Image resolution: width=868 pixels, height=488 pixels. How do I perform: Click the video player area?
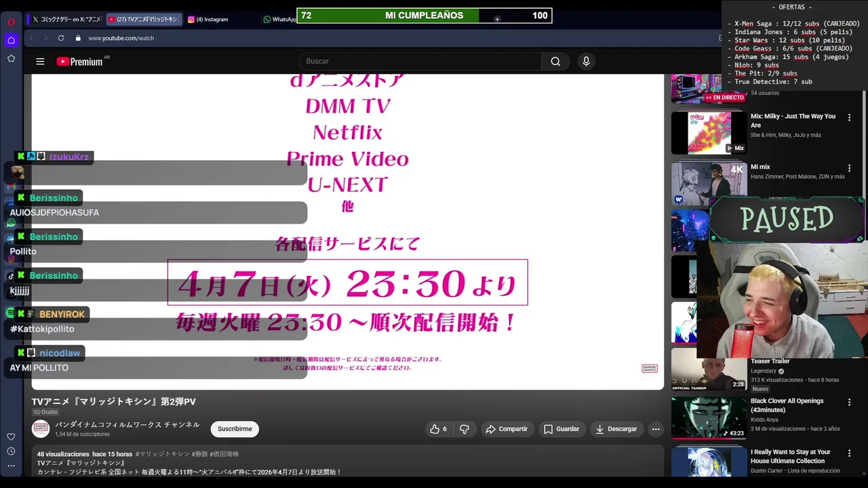click(348, 232)
